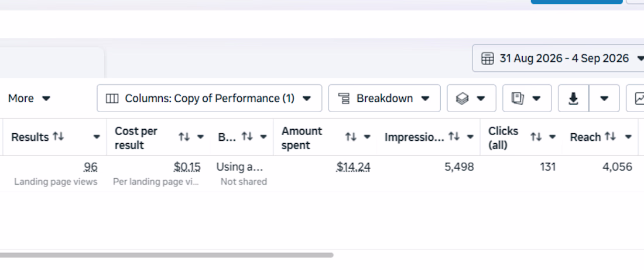Click the Reach header label

pos(585,137)
